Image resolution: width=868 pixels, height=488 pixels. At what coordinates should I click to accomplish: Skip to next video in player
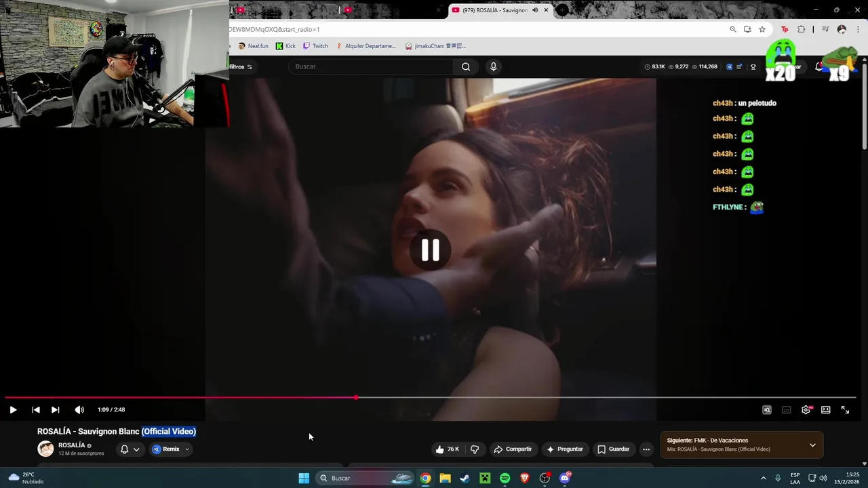[x=55, y=409]
